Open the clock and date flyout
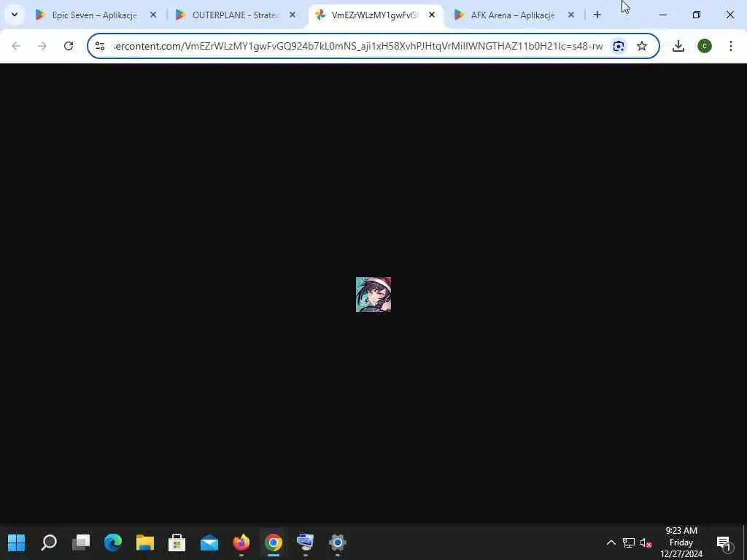Image resolution: width=747 pixels, height=560 pixels. tap(681, 542)
